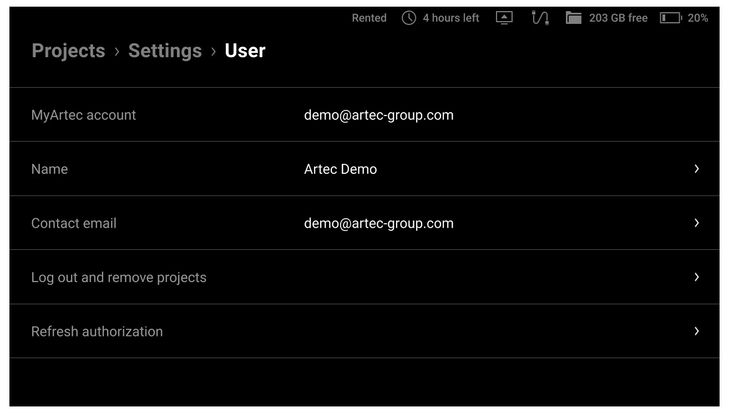734x412 pixels.
Task: Click the USB cable connection icon
Action: [x=540, y=18]
